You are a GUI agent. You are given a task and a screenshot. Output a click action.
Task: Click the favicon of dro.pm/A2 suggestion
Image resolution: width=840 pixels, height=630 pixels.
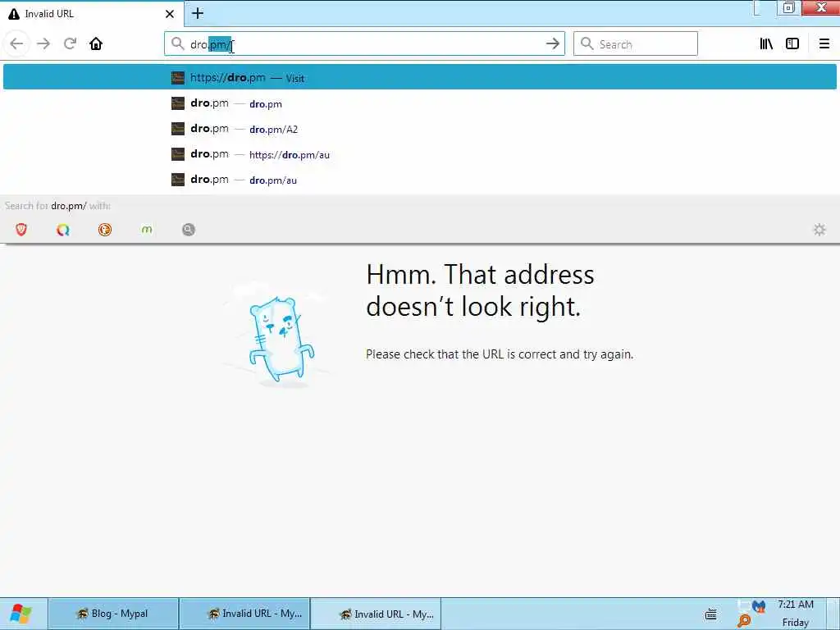point(178,129)
